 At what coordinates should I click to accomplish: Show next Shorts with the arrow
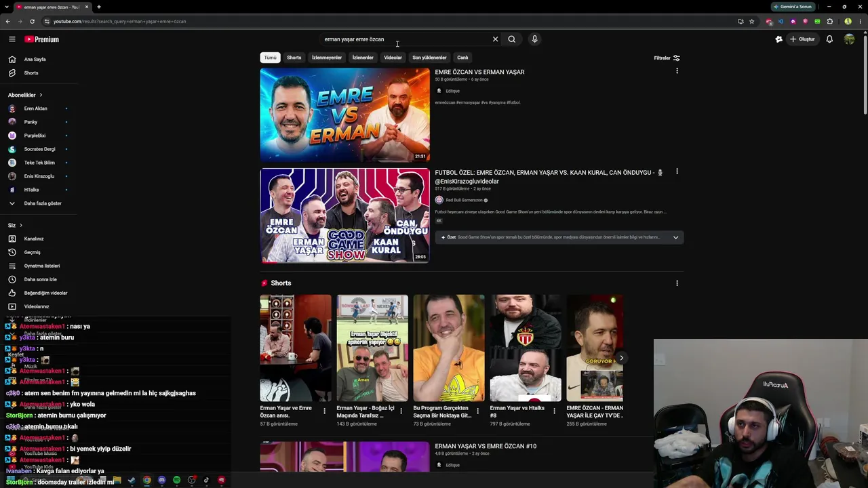[x=621, y=358]
